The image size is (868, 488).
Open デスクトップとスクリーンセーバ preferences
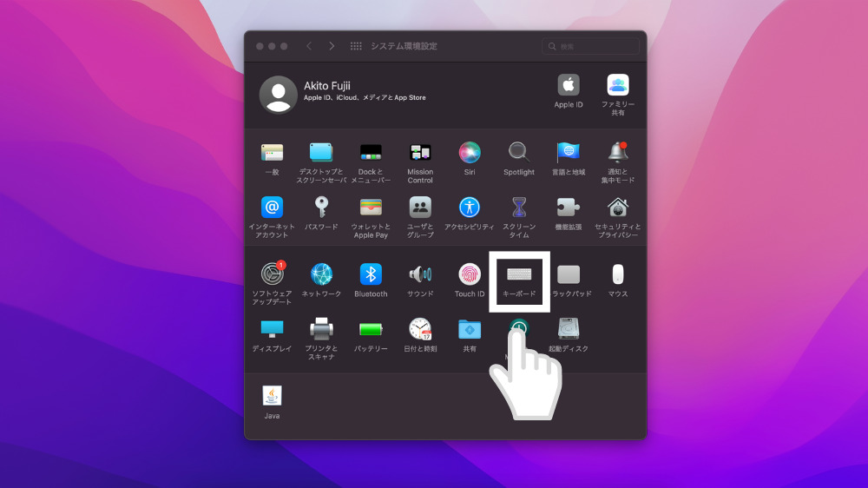pos(321,153)
